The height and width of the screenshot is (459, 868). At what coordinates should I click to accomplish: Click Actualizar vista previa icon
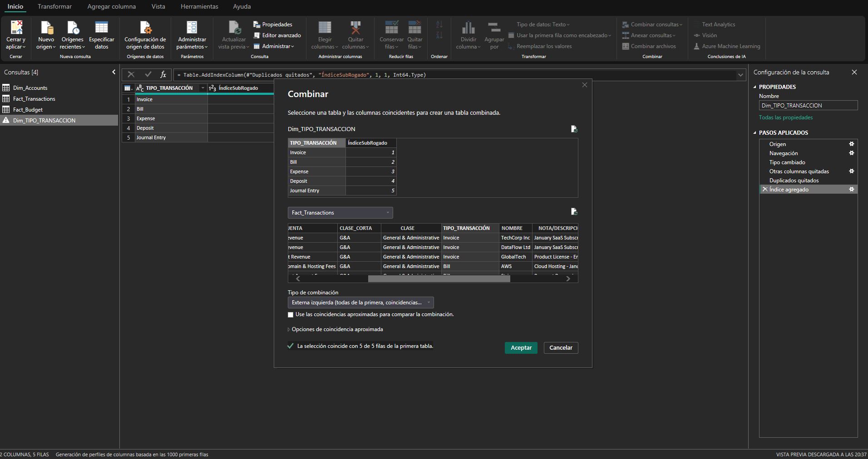(x=234, y=28)
